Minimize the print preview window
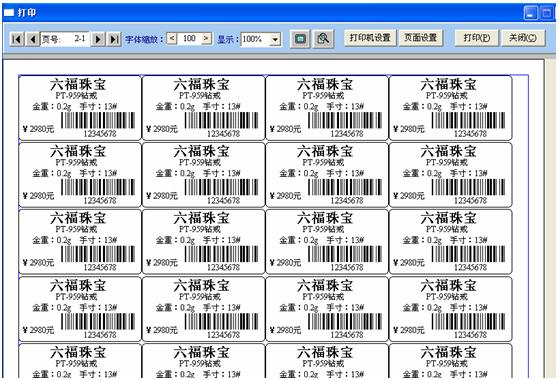This screenshot has width=559, height=380. 530,13
